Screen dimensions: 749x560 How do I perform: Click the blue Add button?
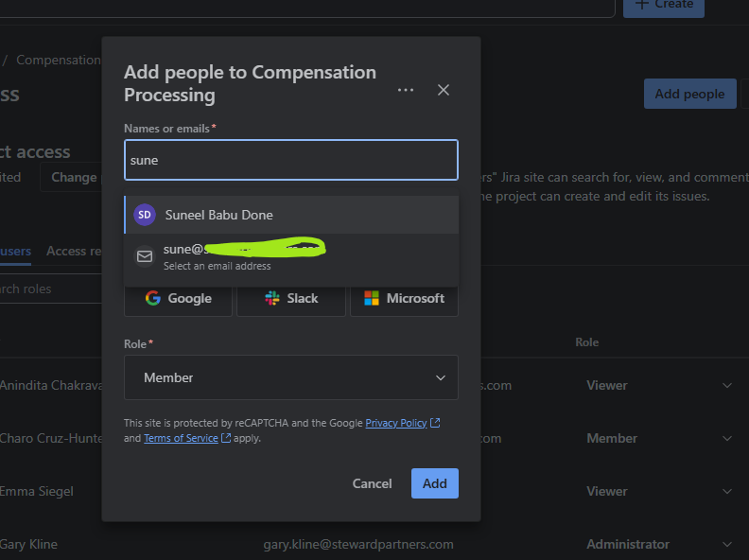pos(434,483)
